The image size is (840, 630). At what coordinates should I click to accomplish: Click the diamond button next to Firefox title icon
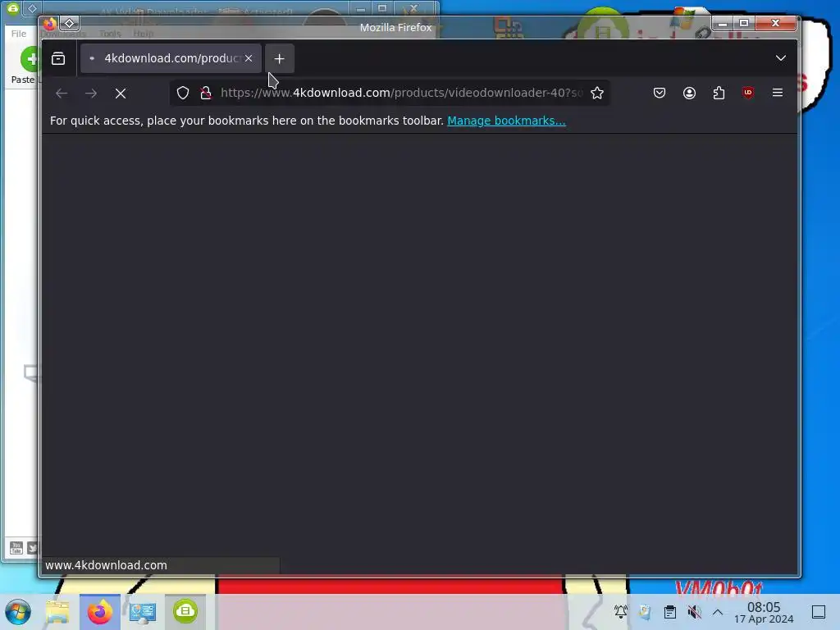(70, 23)
